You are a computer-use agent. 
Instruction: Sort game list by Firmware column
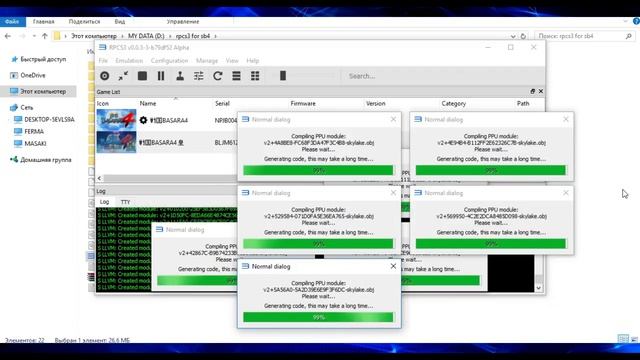click(303, 104)
